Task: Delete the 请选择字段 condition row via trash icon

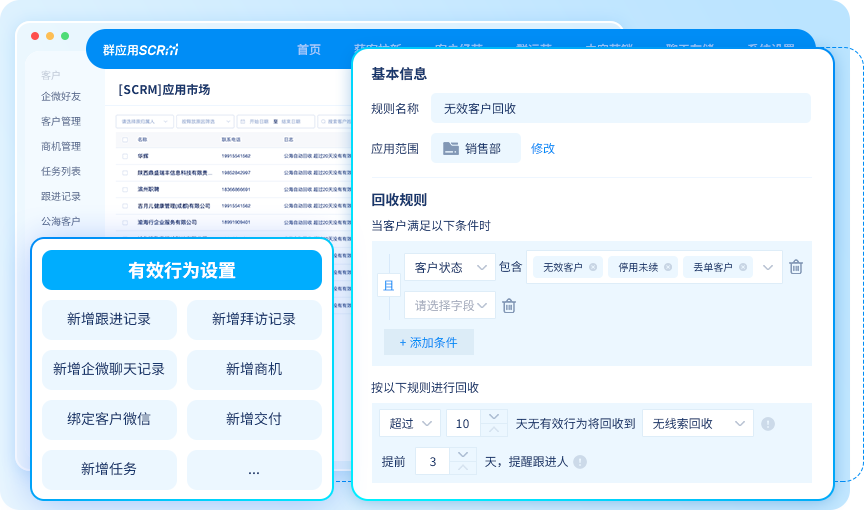Action: coord(509,306)
